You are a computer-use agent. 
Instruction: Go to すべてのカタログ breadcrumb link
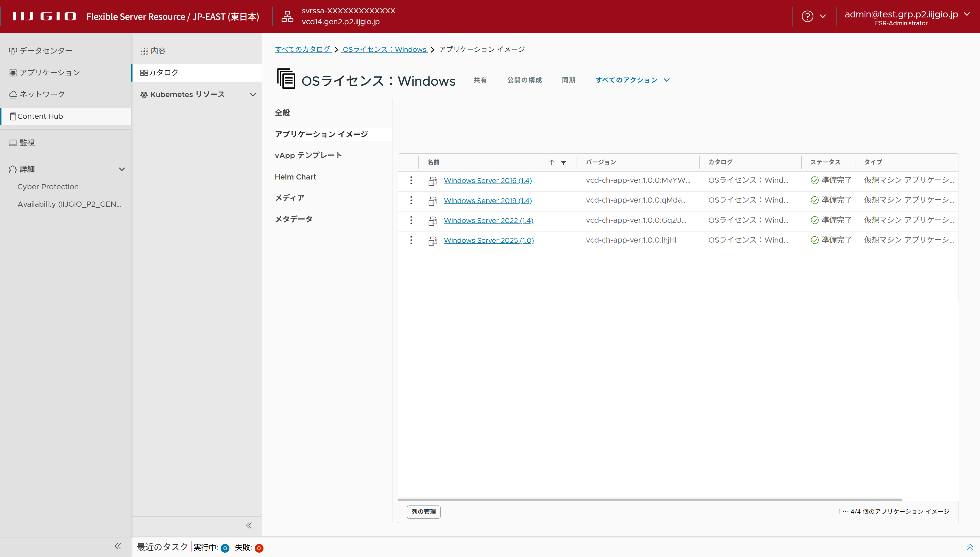pyautogui.click(x=302, y=49)
